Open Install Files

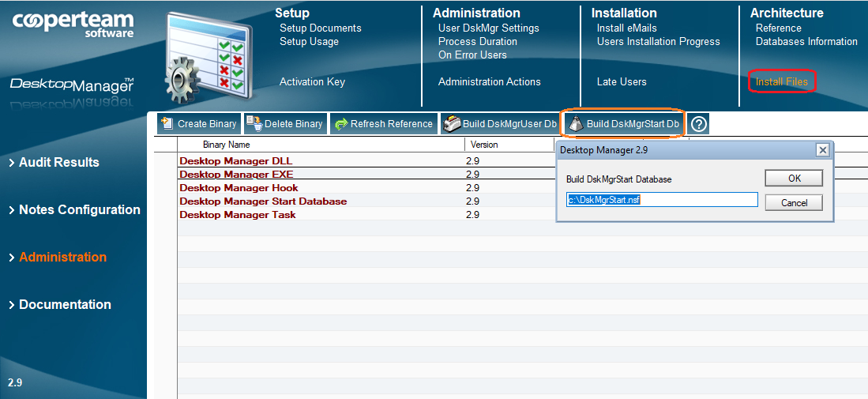[x=782, y=82]
